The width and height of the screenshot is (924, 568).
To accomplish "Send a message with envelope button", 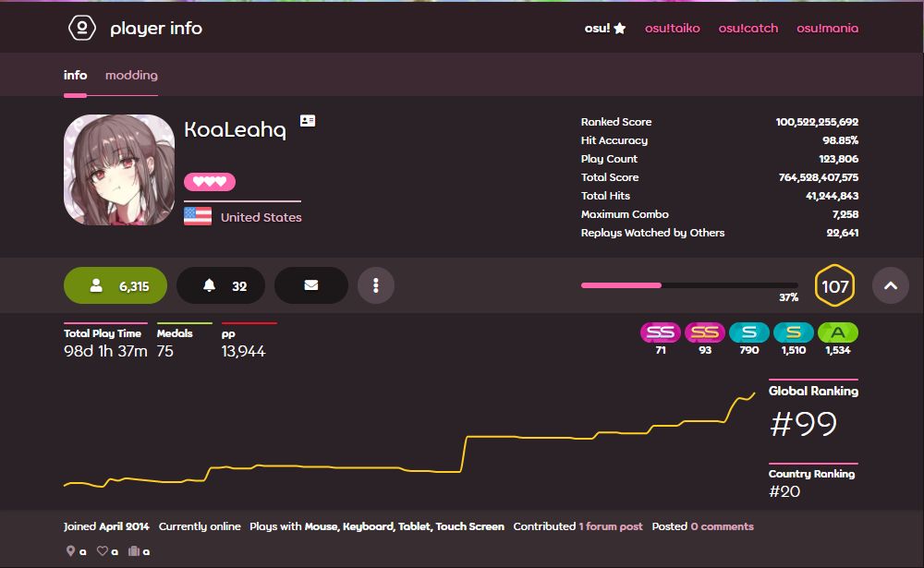I will coord(311,286).
